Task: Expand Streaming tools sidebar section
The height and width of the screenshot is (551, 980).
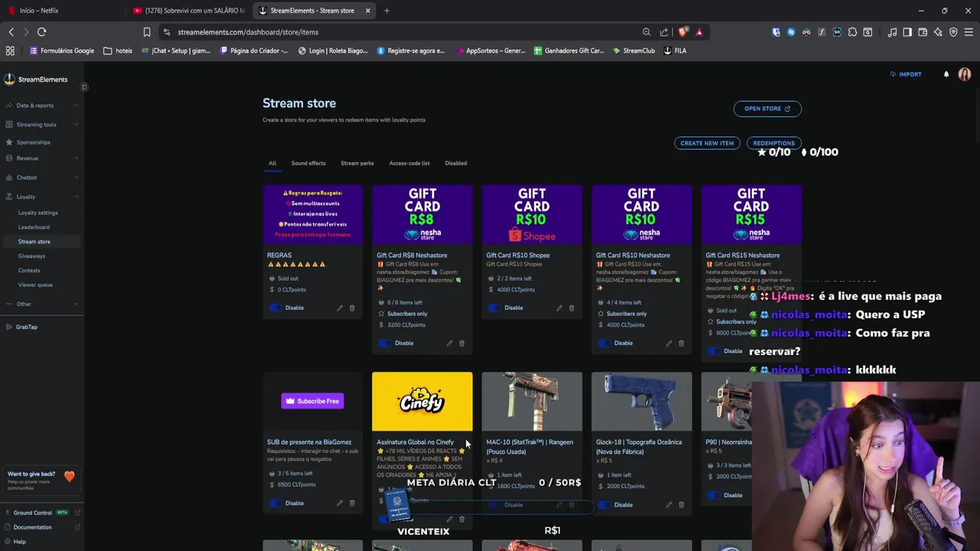Action: [42, 125]
